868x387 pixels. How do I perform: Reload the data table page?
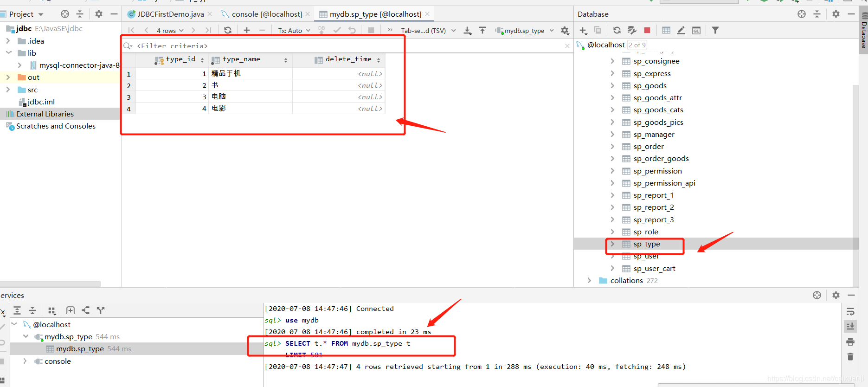(228, 30)
